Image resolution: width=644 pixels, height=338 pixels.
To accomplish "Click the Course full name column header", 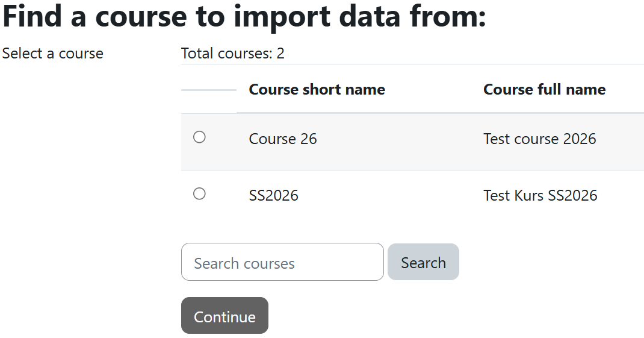I will tap(544, 90).
